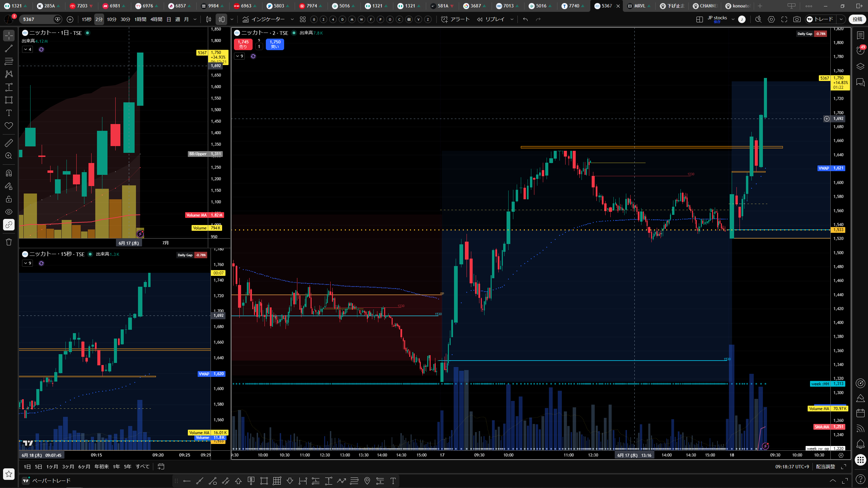Viewport: 868px width, 488px height.
Task: Toggle fullscreen mode icon
Action: pos(784,19)
